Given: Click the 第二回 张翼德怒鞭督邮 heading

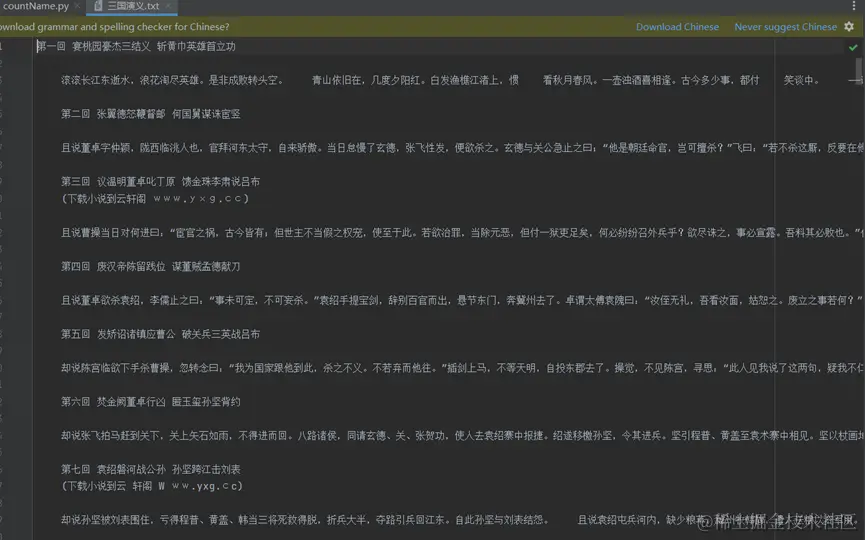Looking at the screenshot, I should [x=151, y=114].
